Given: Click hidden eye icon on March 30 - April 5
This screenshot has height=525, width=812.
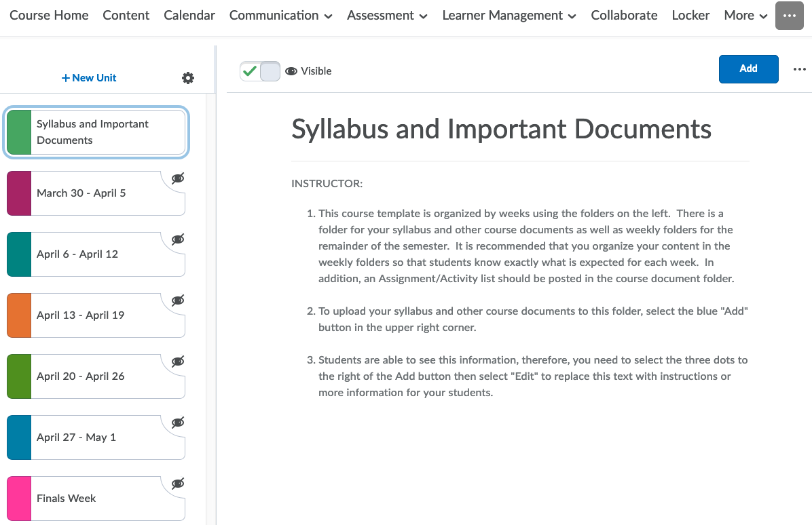Looking at the screenshot, I should pyautogui.click(x=178, y=178).
